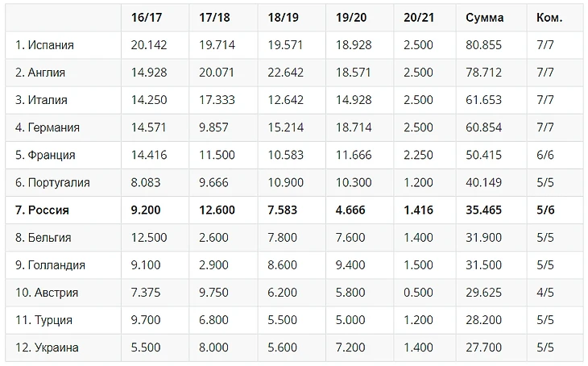Image resolution: width=588 pixels, height=366 pixels.
Task: Select the Бельгия row name
Action: click(x=43, y=237)
